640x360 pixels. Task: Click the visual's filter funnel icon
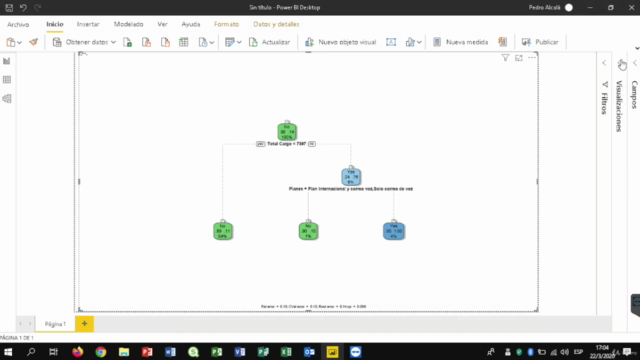pyautogui.click(x=505, y=58)
